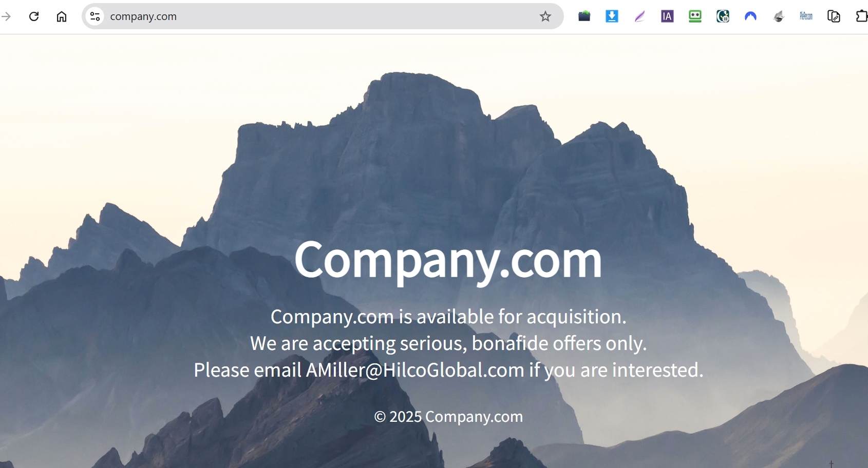Screen dimensions: 868x468
Task: Bookmark this page with the star icon
Action: (x=545, y=16)
